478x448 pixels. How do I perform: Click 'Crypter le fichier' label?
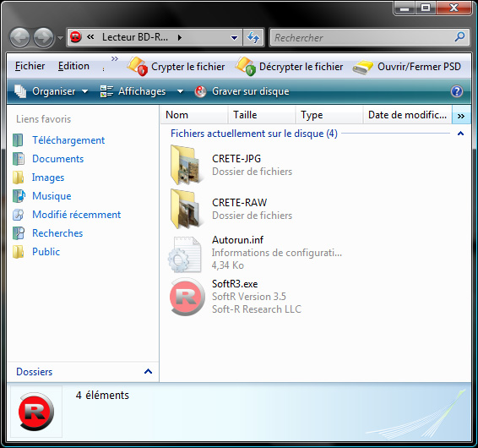pos(187,67)
